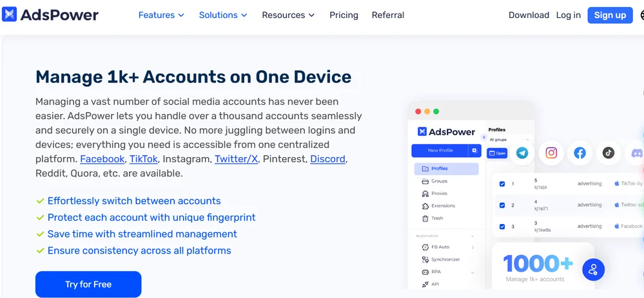Toggle the checkbox for row 3
The image size is (644, 298).
502,227
